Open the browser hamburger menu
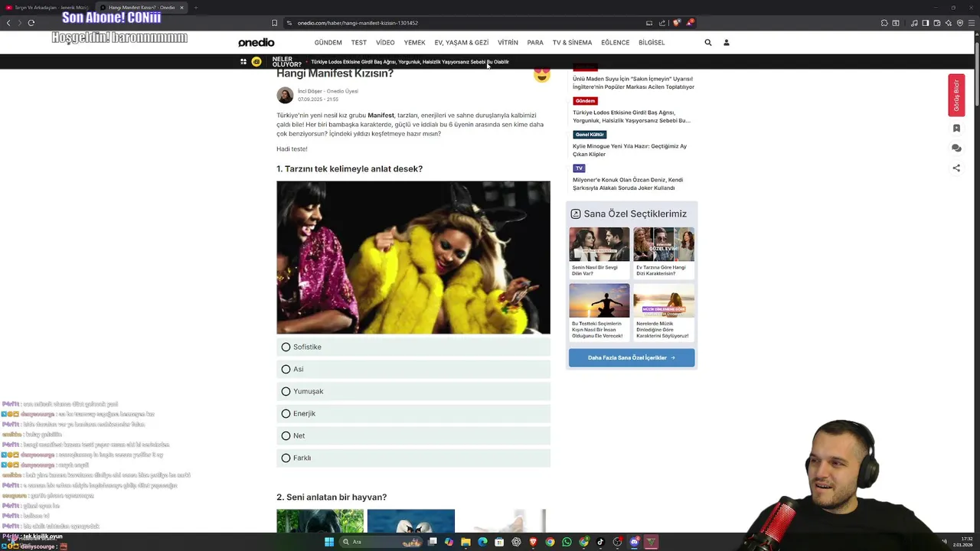Image resolution: width=980 pixels, height=551 pixels. coord(972,23)
